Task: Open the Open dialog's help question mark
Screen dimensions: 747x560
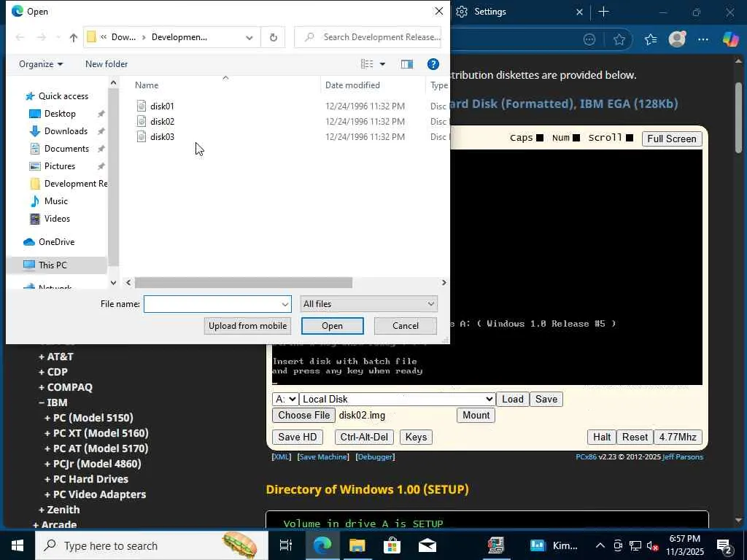Action: (x=433, y=64)
